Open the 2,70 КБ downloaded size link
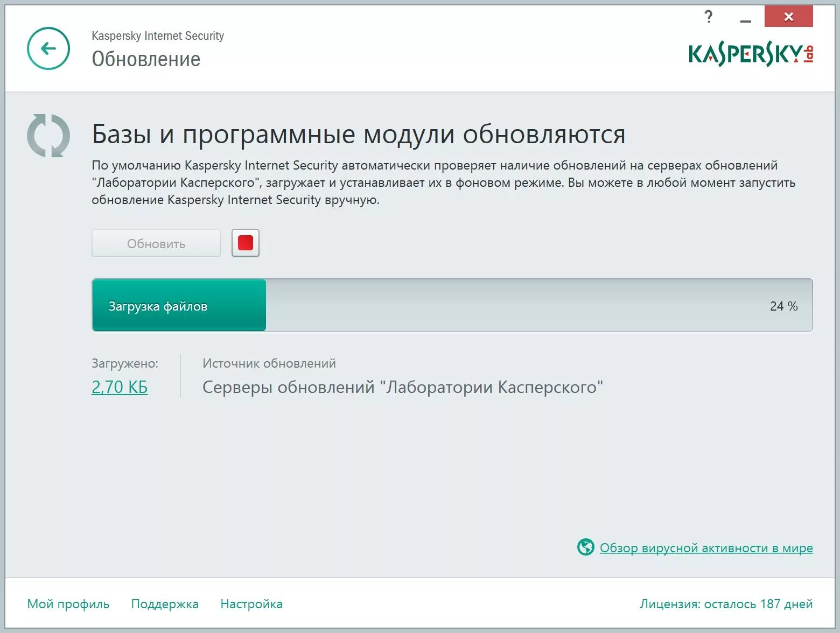 point(120,387)
